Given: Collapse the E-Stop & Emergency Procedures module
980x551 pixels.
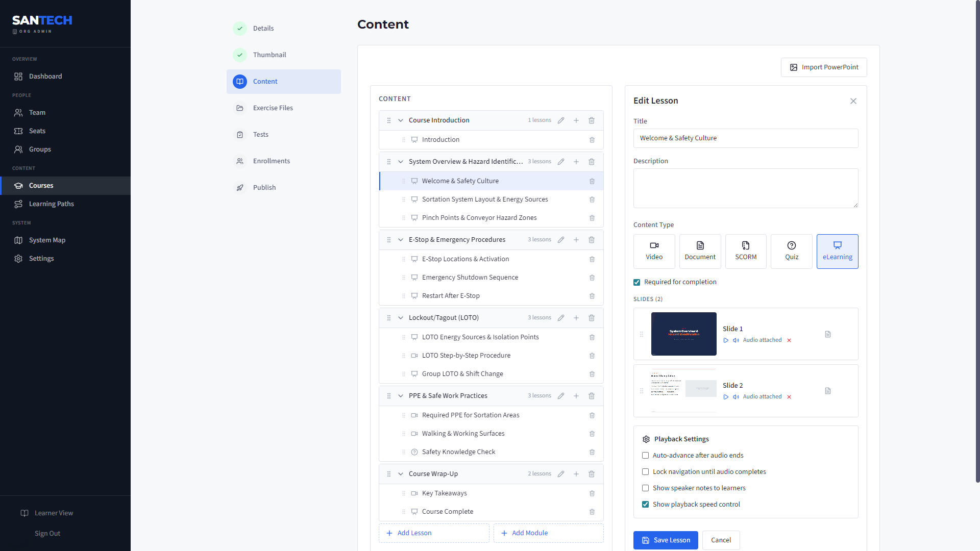Looking at the screenshot, I should pos(401,240).
